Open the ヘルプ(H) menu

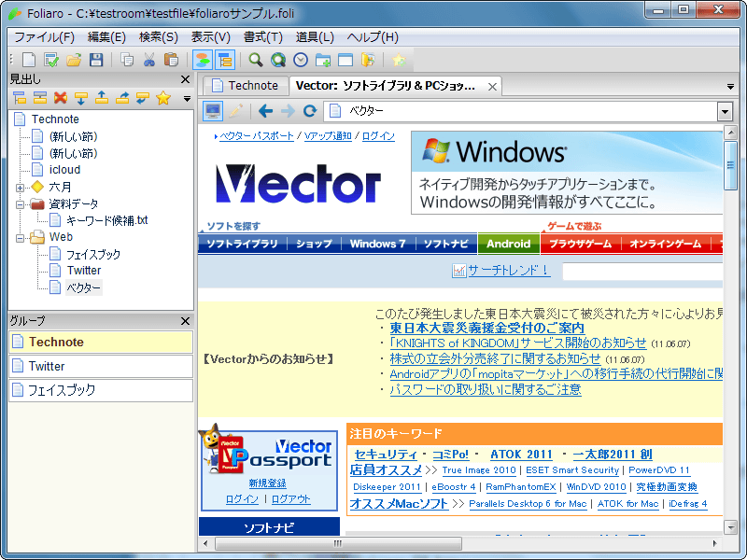[x=373, y=37]
